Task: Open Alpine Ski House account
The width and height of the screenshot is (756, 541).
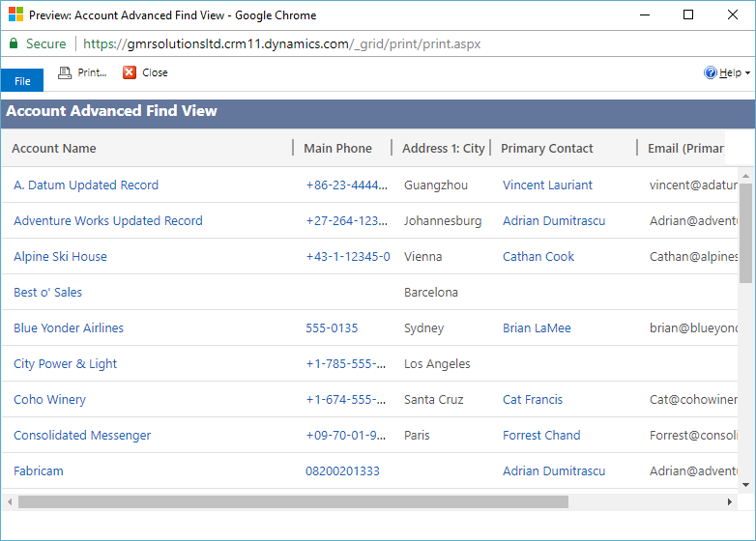Action: (x=60, y=256)
